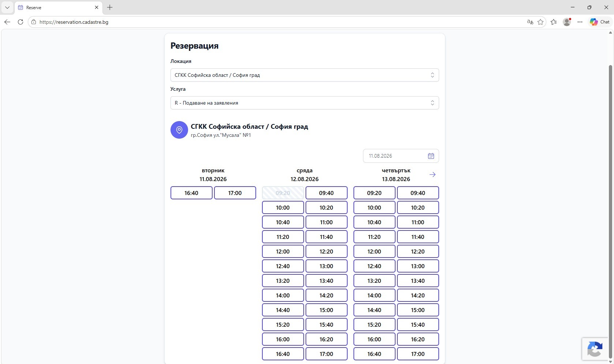This screenshot has height=364, width=614.
Task: Select Tuesday 11.08.2026 slot 17:00
Action: click(x=235, y=193)
